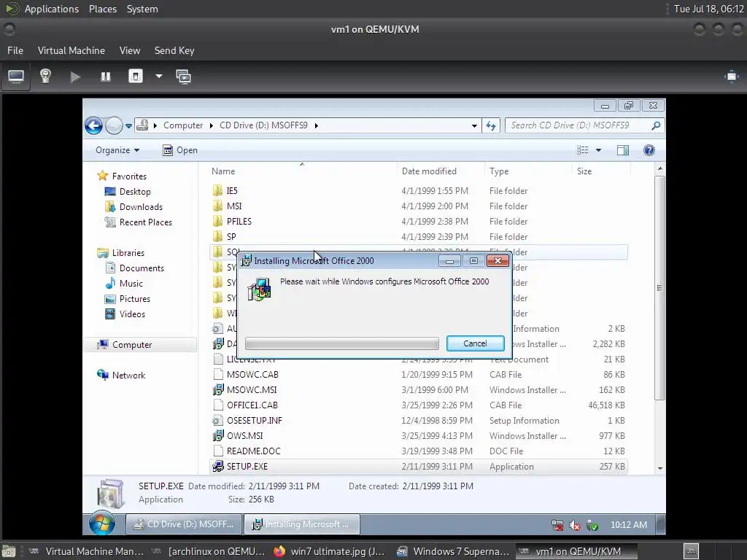Select the PFILES folder
Image resolution: width=747 pixels, height=560 pixels.
coord(239,222)
